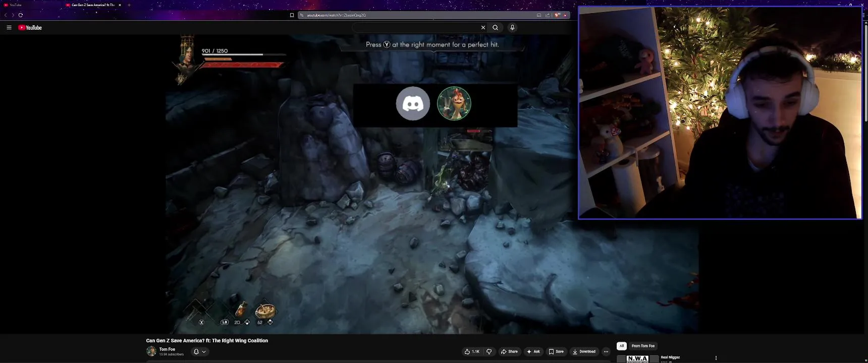Screen dimensions: 868x363
Task: Open the picture-in-picture icon in the address bar
Action: tap(539, 15)
